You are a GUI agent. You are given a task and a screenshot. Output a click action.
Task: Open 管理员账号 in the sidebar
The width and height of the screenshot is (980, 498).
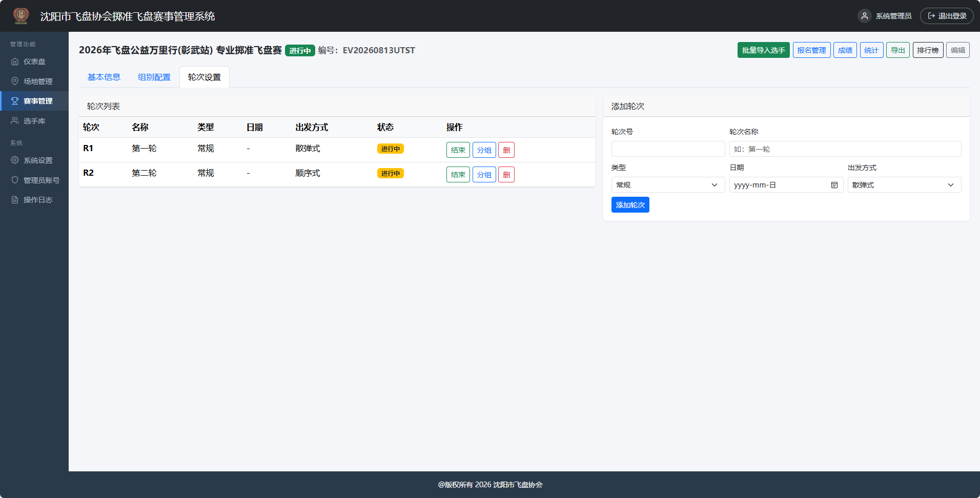pos(34,180)
